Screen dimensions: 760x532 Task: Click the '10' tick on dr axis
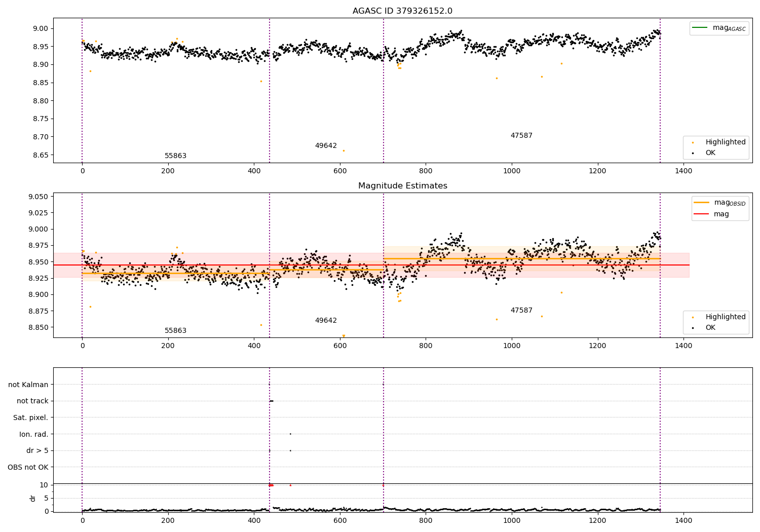click(44, 485)
